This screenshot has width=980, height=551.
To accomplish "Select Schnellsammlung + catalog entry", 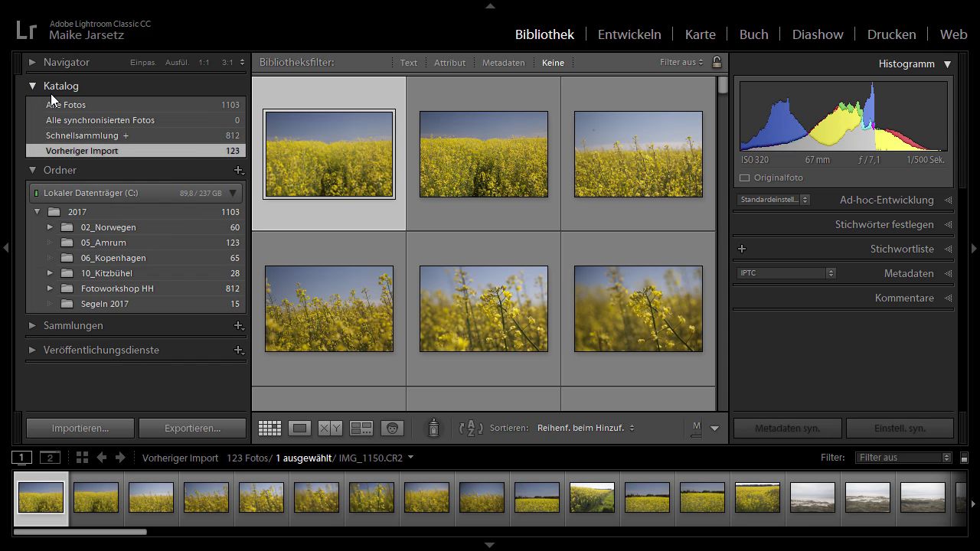I will pyautogui.click(x=136, y=135).
